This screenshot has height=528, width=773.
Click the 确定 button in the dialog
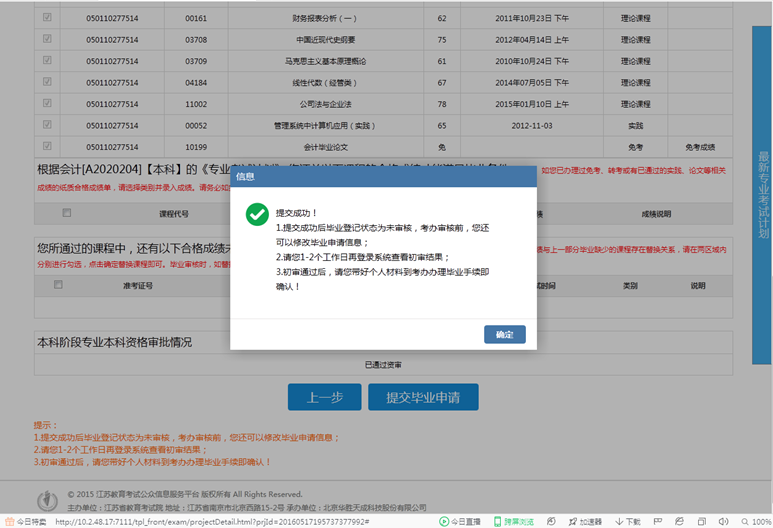point(504,334)
